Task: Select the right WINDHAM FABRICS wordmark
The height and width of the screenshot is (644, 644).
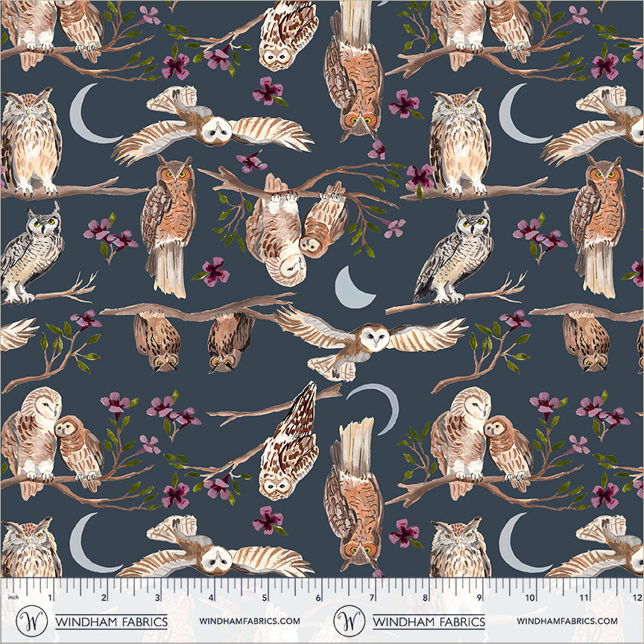Action: click(x=429, y=622)
